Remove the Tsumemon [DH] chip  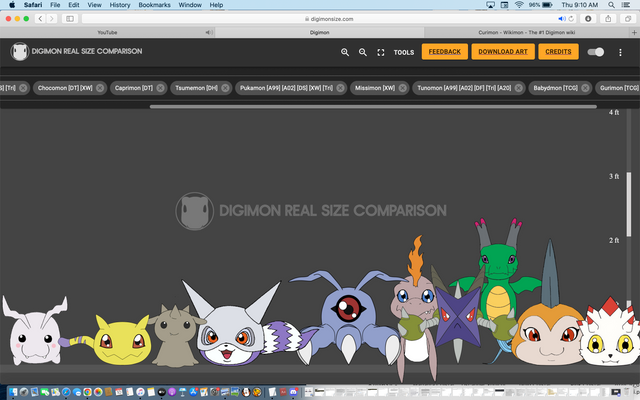[x=225, y=88]
